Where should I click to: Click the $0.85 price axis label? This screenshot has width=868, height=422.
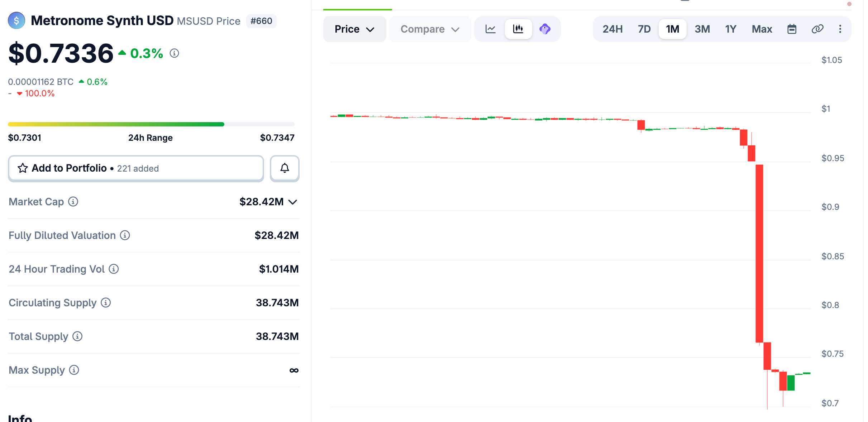pos(833,256)
